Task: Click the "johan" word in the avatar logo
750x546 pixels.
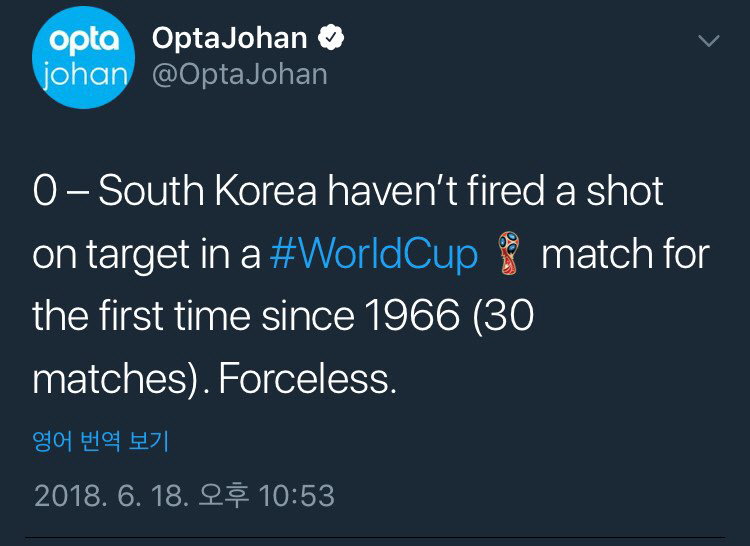Action: point(84,74)
